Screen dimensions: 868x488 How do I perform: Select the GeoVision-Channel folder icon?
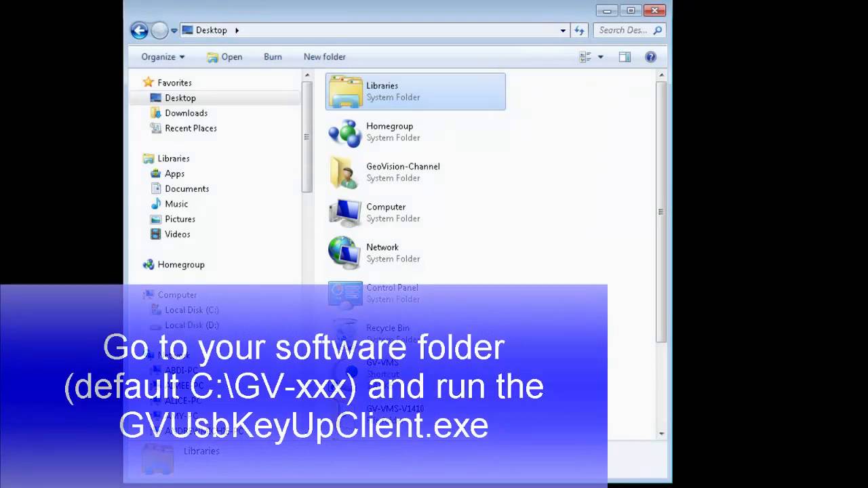coord(345,172)
